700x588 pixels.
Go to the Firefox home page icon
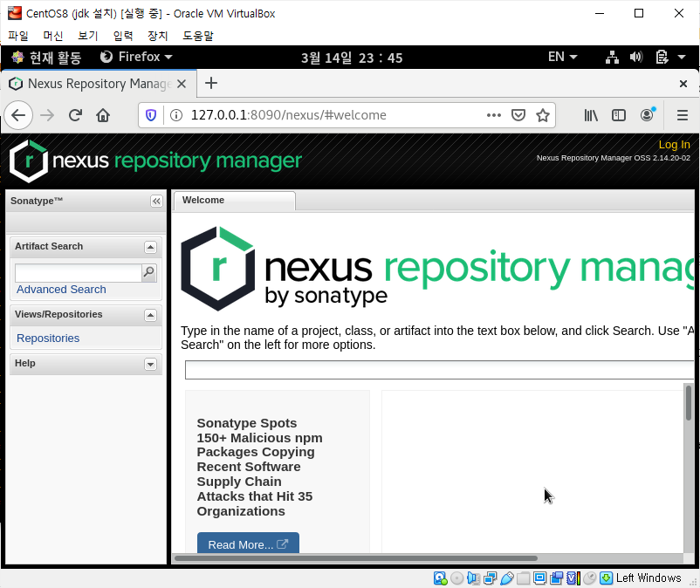(103, 115)
